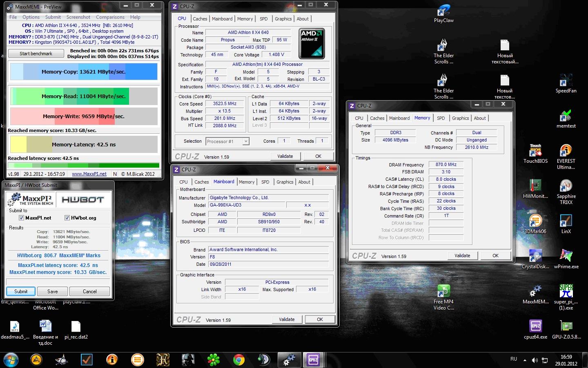Open the Введение Word document icon
This screenshot has width=588, height=368.
(45, 333)
